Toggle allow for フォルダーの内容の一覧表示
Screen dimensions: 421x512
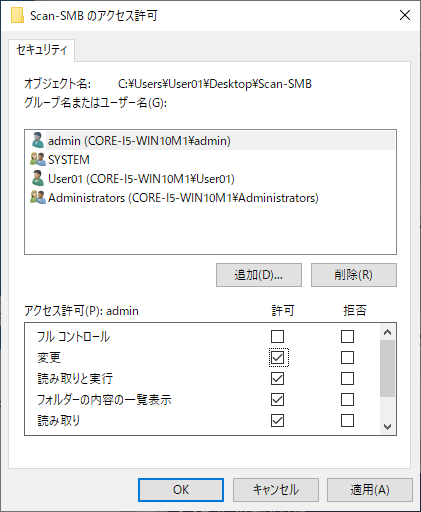click(x=277, y=399)
